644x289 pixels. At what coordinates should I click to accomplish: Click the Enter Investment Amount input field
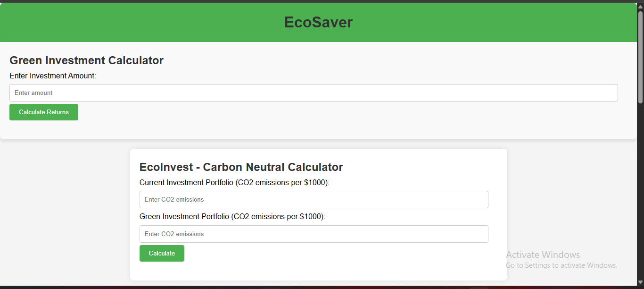(x=314, y=93)
